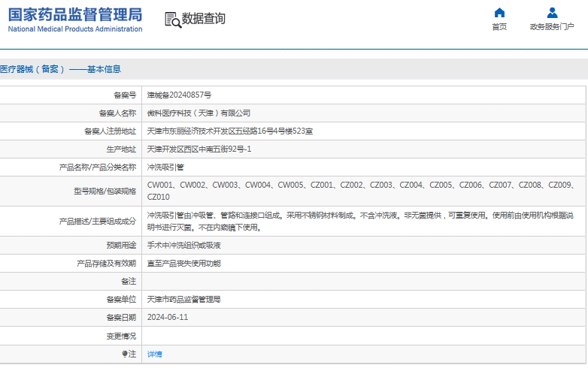The image size is (588, 371).
Task: Select the registered address ending 523室
Action: pyautogui.click(x=230, y=131)
